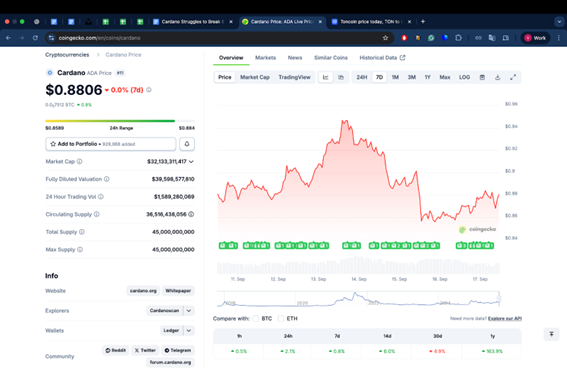Click Add to Portfolio button
The width and height of the screenshot is (567, 368).
pyautogui.click(x=111, y=144)
